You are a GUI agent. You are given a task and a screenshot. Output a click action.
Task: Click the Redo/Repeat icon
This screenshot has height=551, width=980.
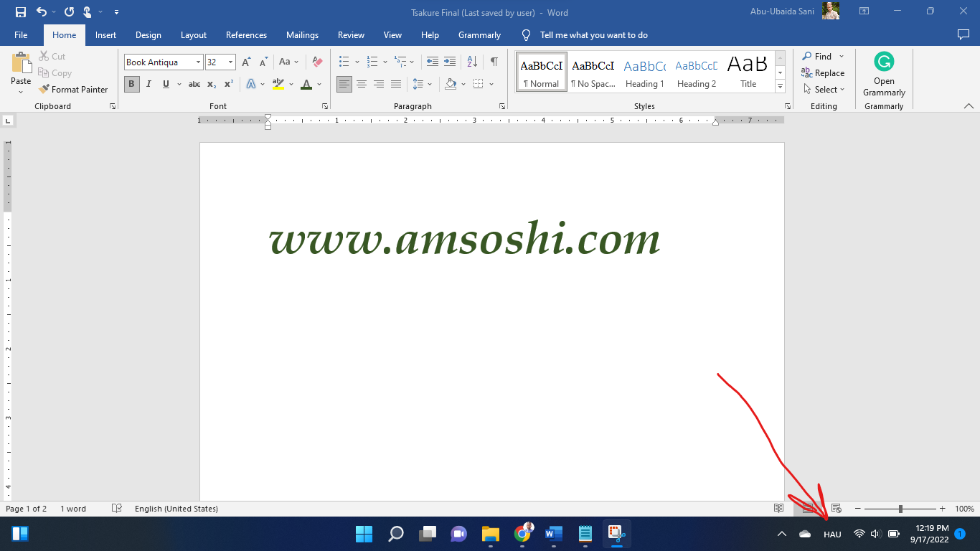[69, 12]
